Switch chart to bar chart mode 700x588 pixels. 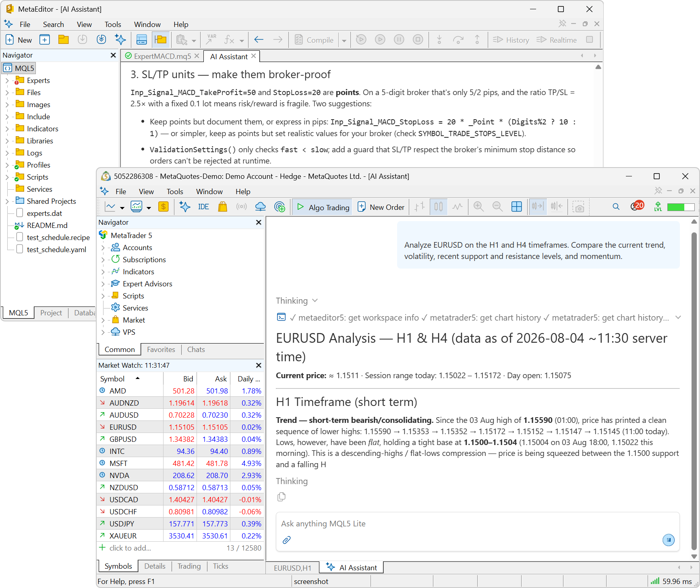[x=420, y=207]
